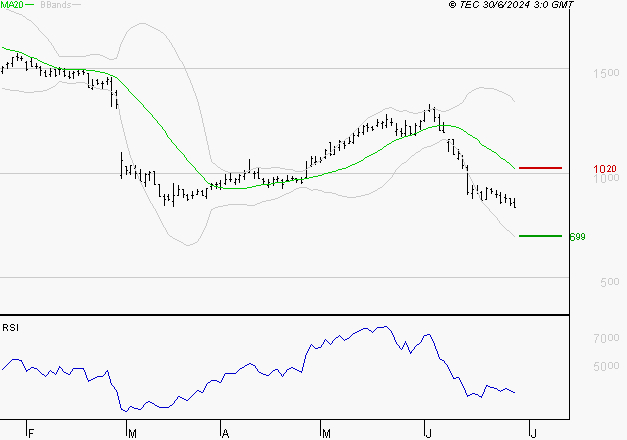
Task: Click the F month axis label
Action: pos(31,434)
